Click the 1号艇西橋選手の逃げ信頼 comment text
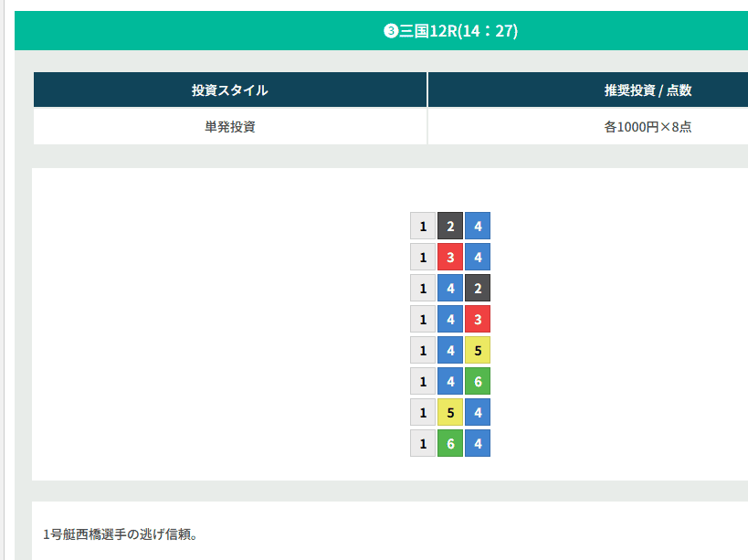 click(x=121, y=534)
